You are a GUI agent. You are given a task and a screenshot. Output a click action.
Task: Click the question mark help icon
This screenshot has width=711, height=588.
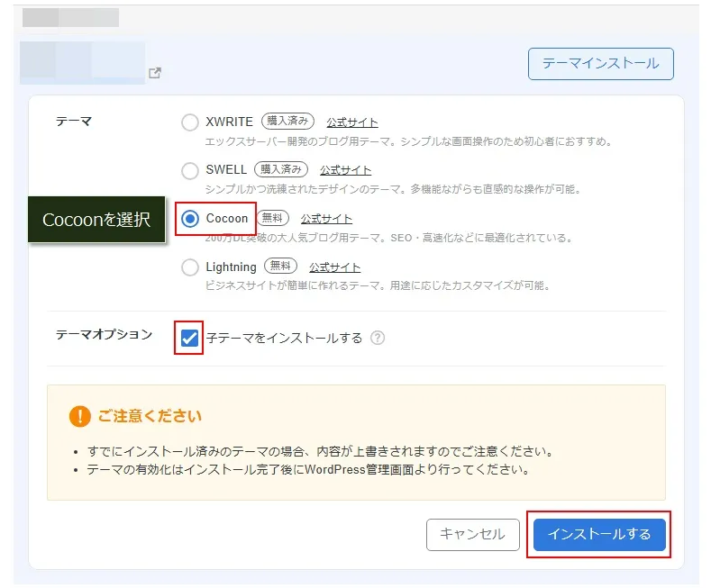click(x=378, y=339)
